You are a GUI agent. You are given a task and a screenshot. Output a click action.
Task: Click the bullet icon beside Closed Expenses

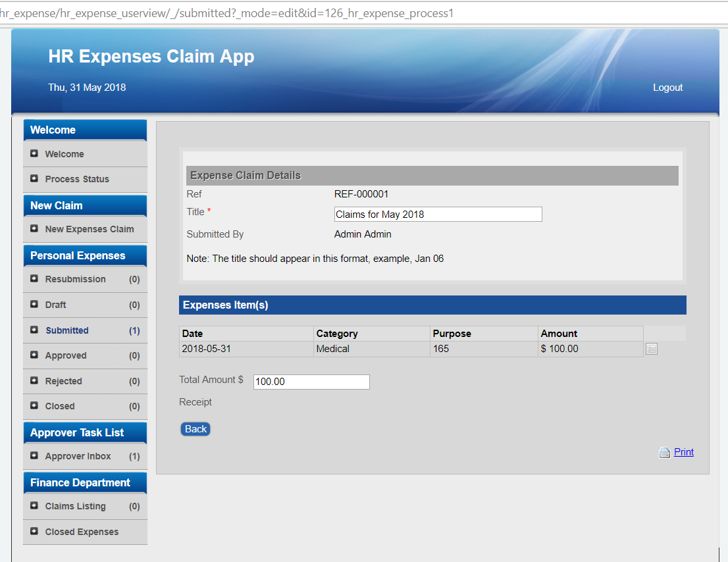34,532
